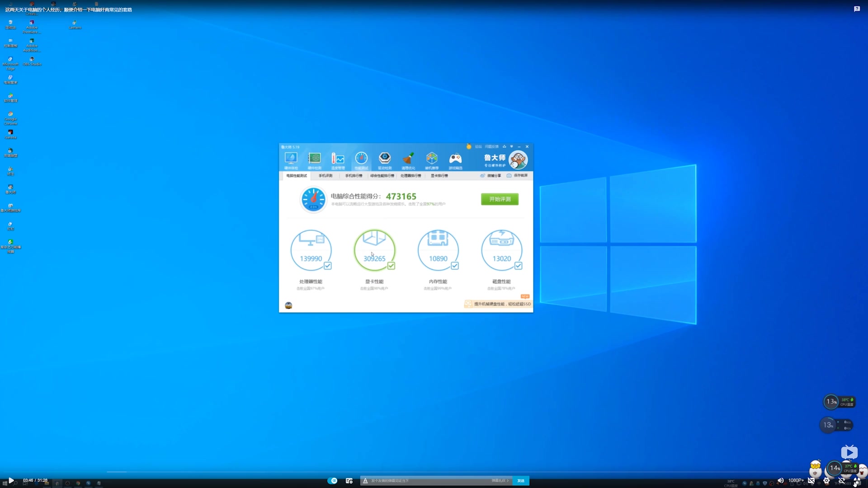This screenshot has width=868, height=488.
Task: Click the 保存截屏 camera icon
Action: point(509,175)
